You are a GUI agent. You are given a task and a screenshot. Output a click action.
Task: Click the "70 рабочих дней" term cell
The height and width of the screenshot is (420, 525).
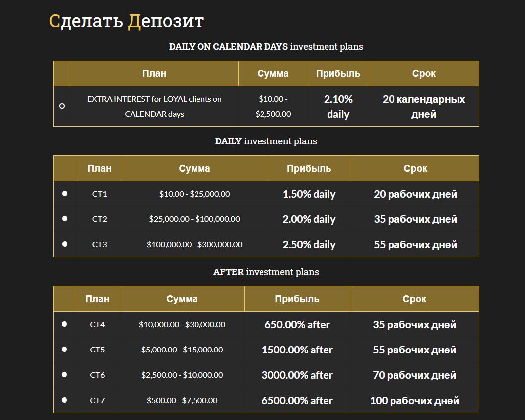pyautogui.click(x=414, y=375)
